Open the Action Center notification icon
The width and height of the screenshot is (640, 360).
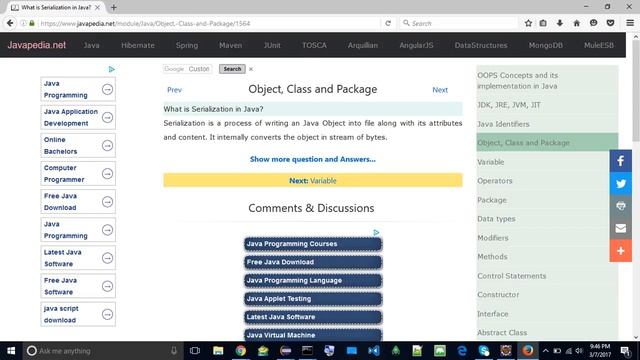[x=625, y=351]
